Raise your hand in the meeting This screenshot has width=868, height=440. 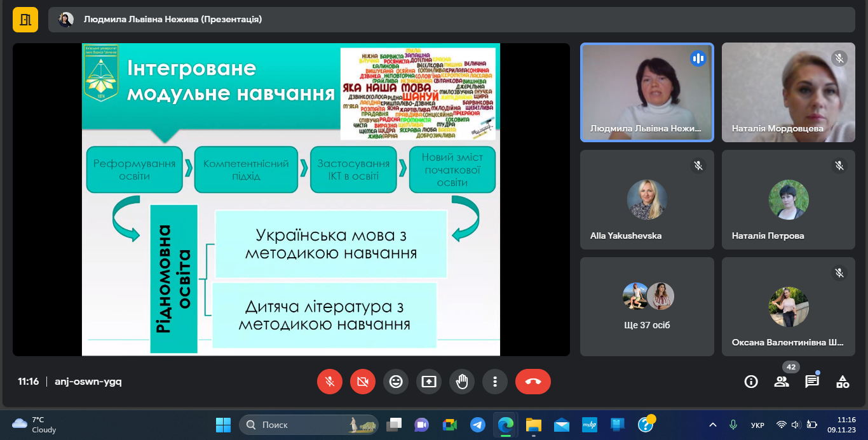462,382
